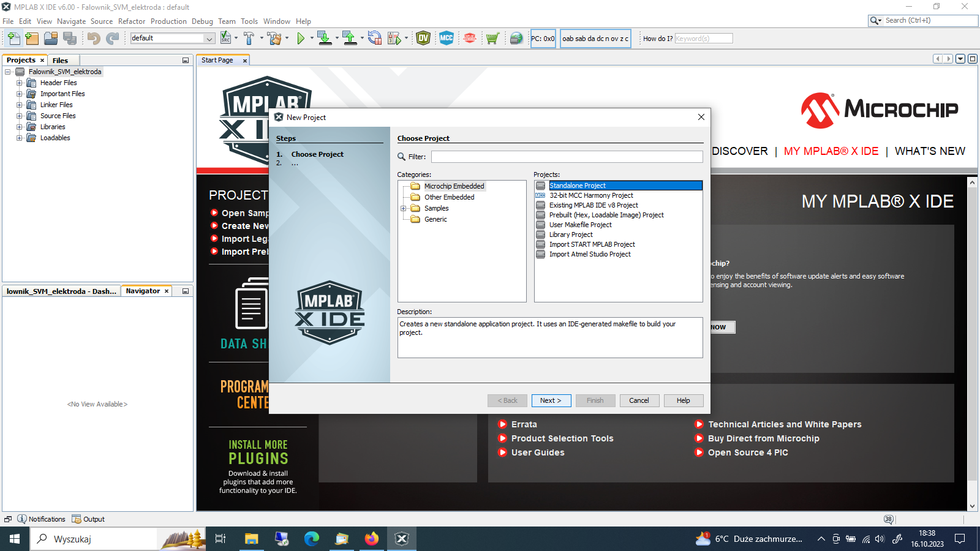Click the Debug Project toolbar icon

pyautogui.click(x=394, y=39)
